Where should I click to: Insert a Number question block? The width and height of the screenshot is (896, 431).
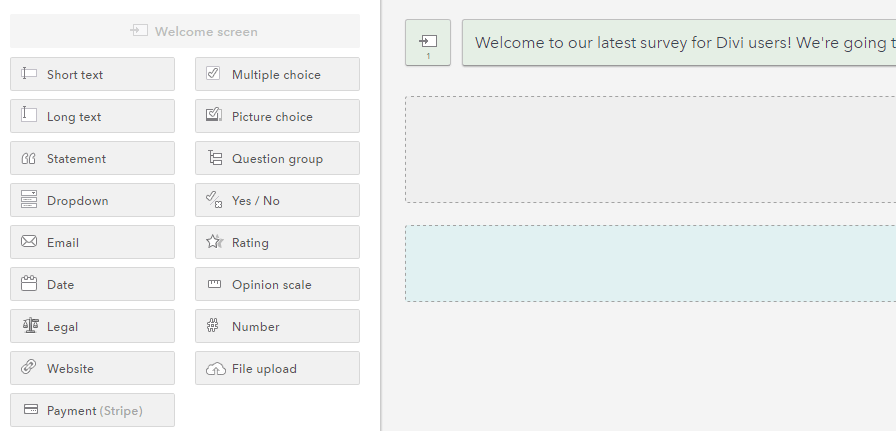point(277,326)
